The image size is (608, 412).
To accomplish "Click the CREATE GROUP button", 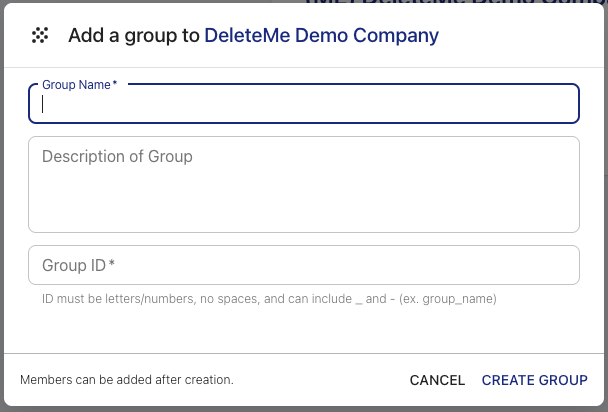I will pos(535,380).
